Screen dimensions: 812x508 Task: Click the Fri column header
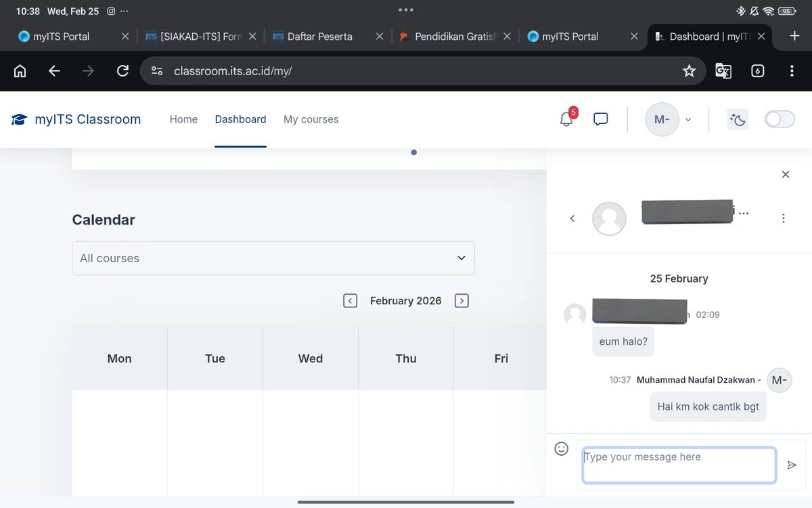pos(501,358)
